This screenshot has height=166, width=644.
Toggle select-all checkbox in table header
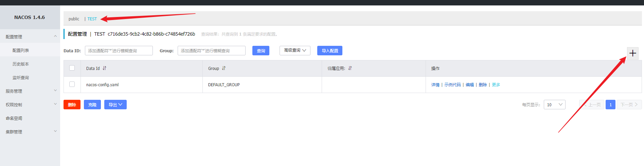click(x=72, y=68)
